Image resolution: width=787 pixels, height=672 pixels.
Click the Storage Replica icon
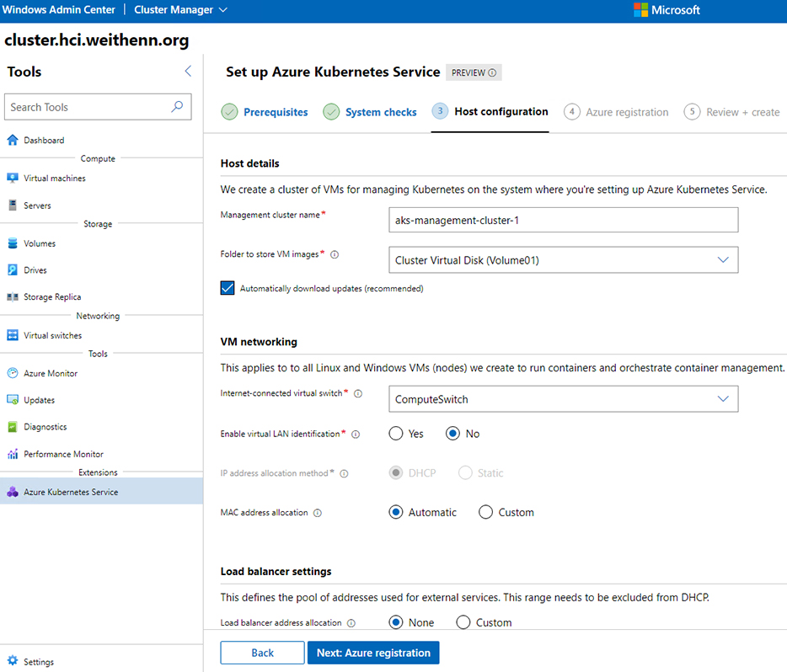(x=13, y=297)
